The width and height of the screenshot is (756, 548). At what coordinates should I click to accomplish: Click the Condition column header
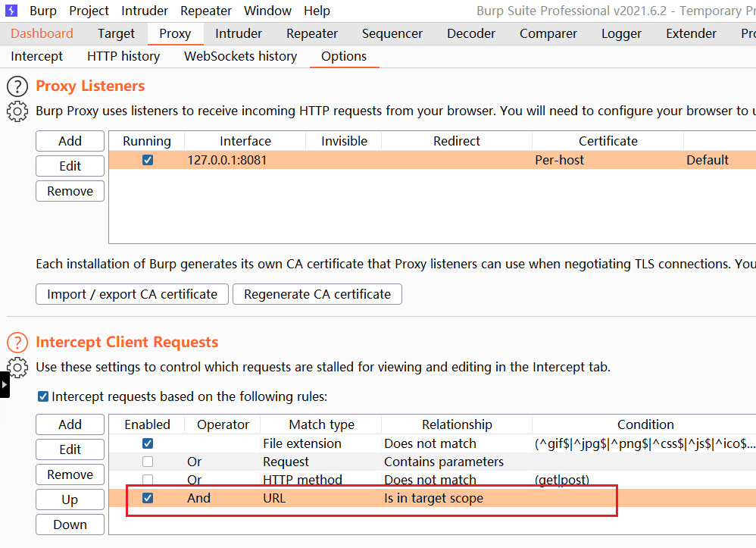pyautogui.click(x=645, y=424)
